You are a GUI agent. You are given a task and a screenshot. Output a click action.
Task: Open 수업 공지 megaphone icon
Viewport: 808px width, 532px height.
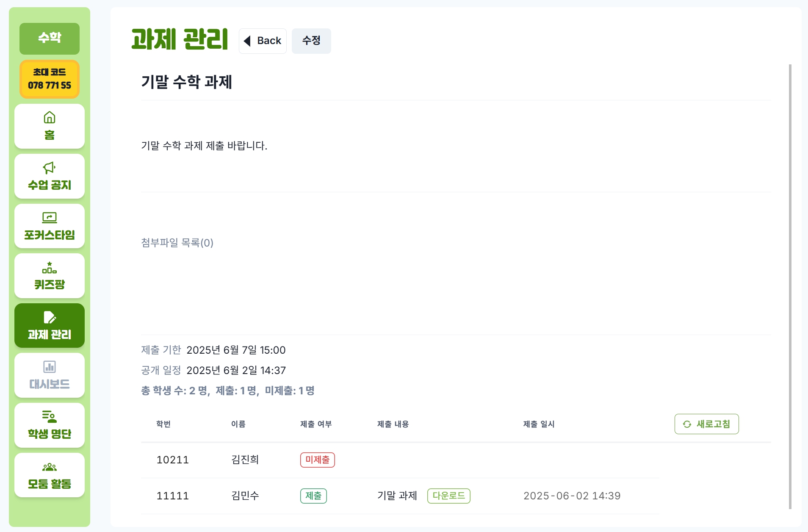[x=50, y=168]
